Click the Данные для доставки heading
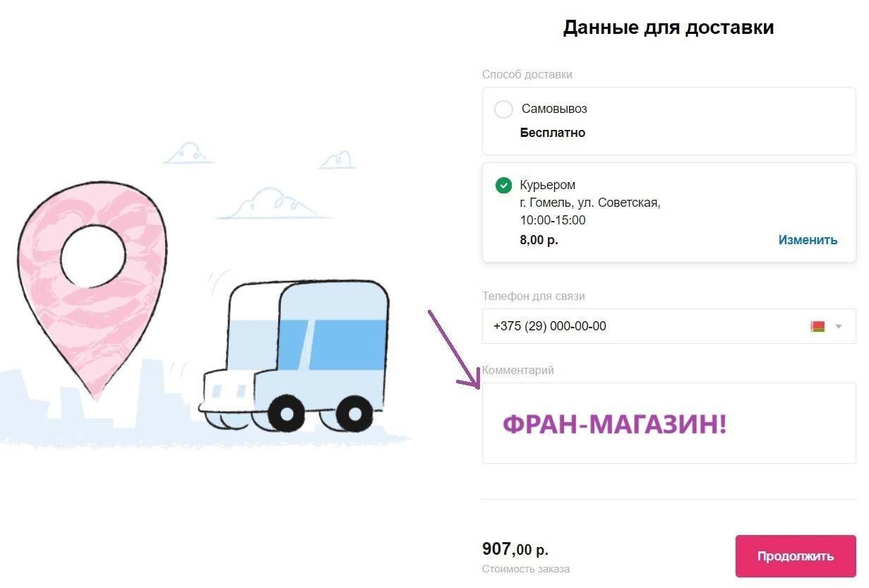 tap(669, 28)
